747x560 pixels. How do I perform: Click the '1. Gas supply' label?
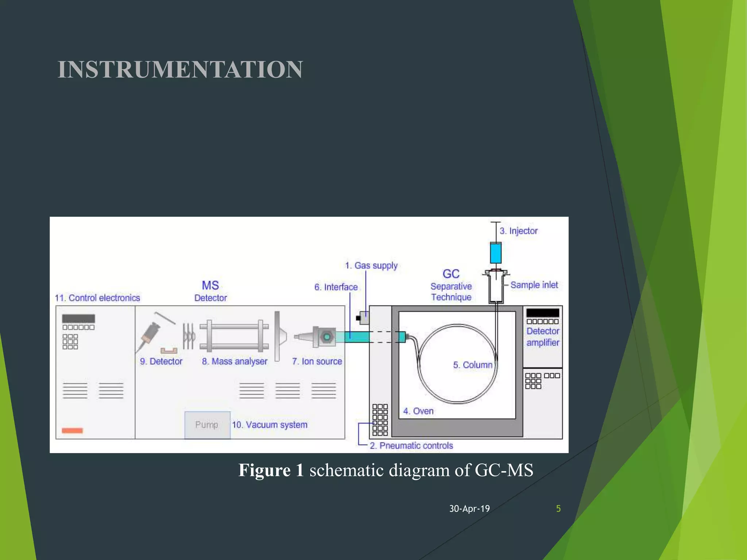tap(371, 265)
